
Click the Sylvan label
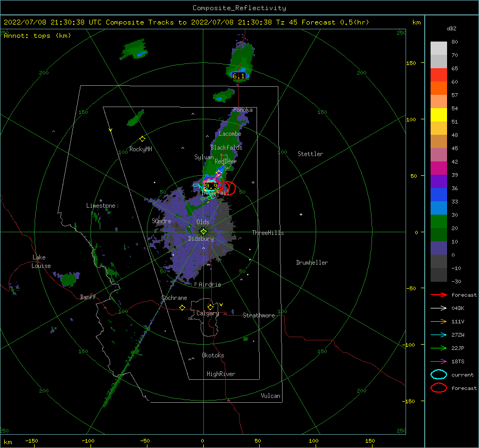[204, 157]
